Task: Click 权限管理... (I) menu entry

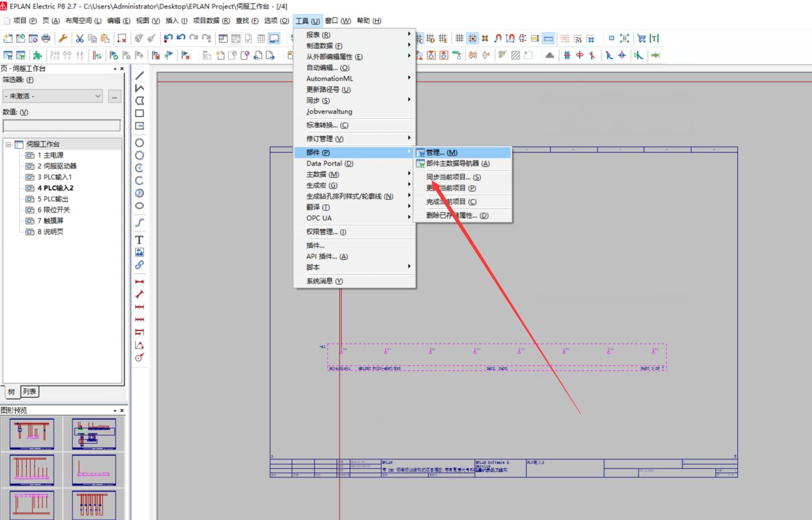Action: [x=354, y=232]
